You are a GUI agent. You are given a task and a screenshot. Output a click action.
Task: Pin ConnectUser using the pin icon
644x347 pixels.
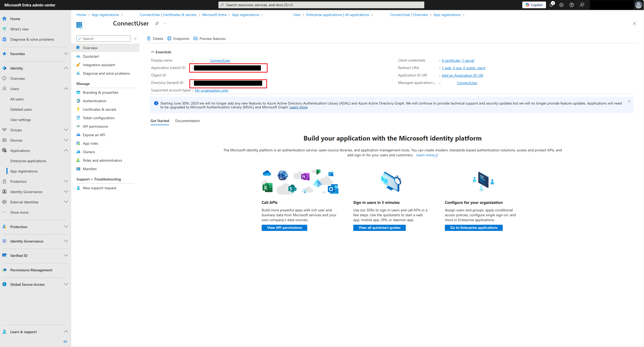[x=157, y=23]
